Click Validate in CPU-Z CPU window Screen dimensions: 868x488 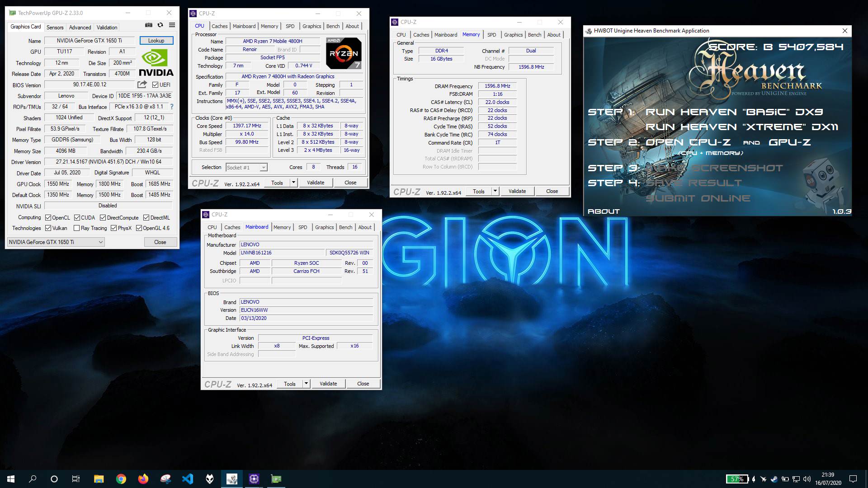(x=316, y=183)
